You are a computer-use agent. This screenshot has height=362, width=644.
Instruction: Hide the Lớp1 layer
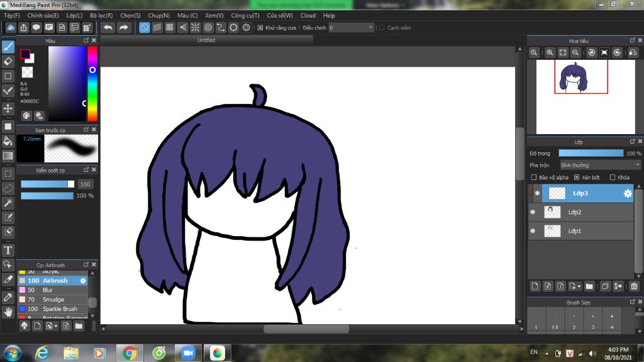[533, 231]
